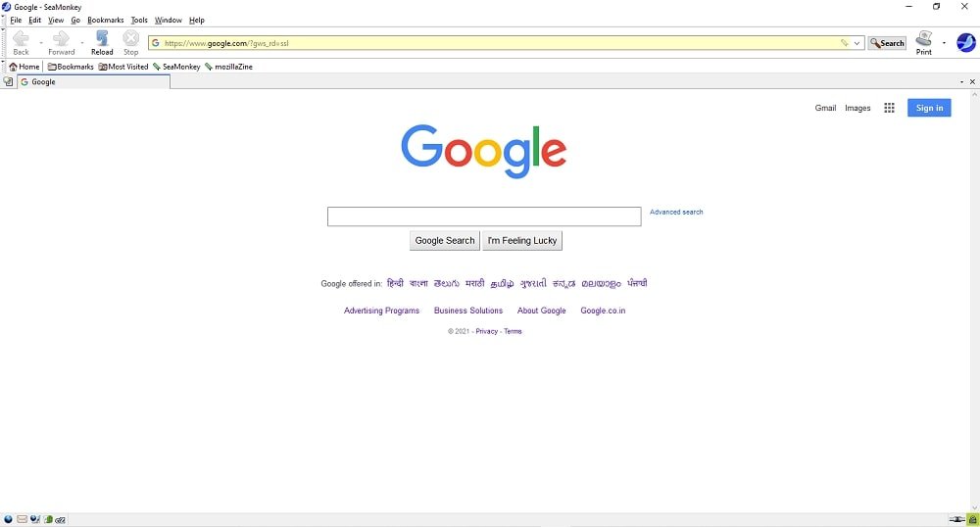Follow the Advanced search link
The image size is (980, 527).
coord(675,212)
